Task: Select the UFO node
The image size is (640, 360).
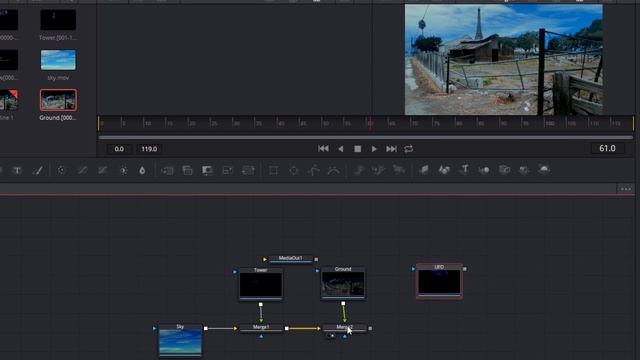Action: [439, 281]
